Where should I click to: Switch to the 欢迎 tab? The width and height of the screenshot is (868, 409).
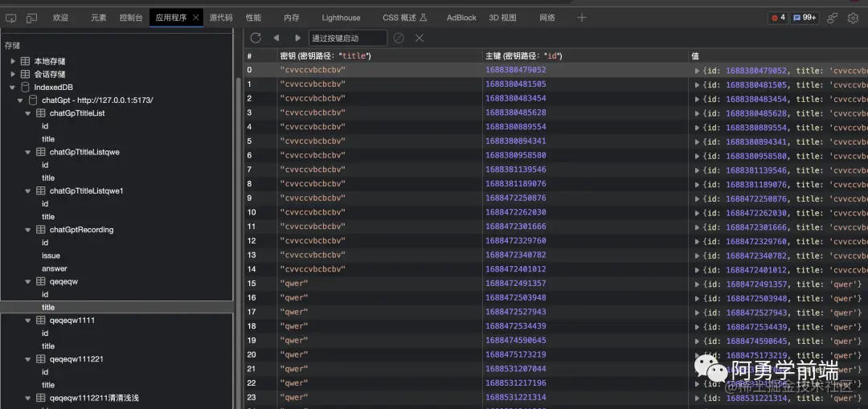click(x=61, y=18)
